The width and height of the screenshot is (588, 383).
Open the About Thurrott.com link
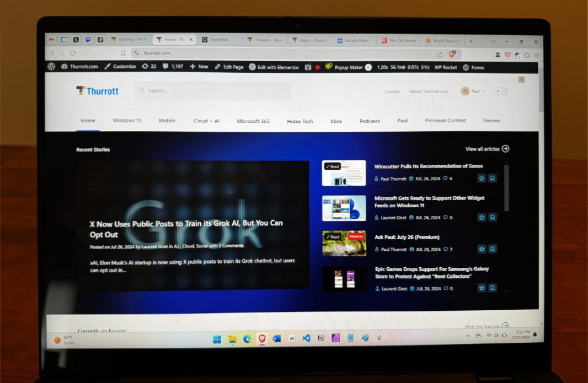(x=429, y=91)
